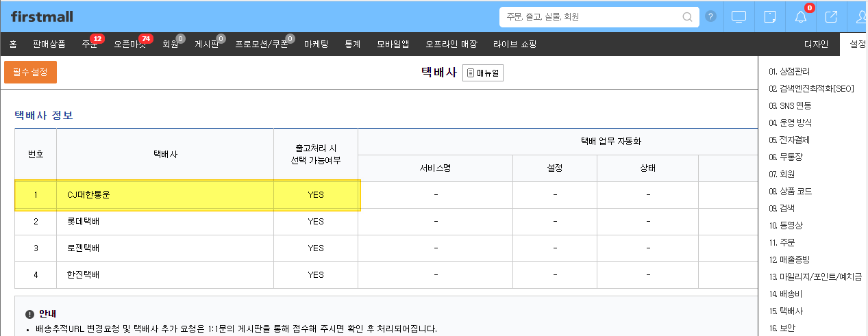
Task: Open the 오프라인 매장 menu
Action: 451,44
